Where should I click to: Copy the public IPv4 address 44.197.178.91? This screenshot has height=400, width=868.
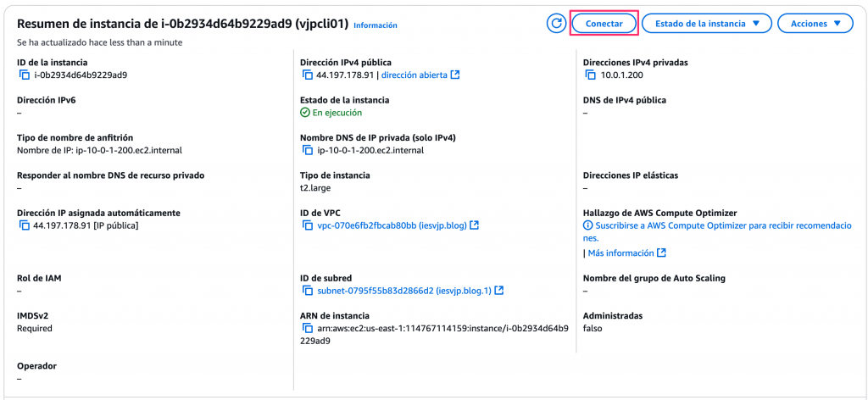click(x=308, y=75)
